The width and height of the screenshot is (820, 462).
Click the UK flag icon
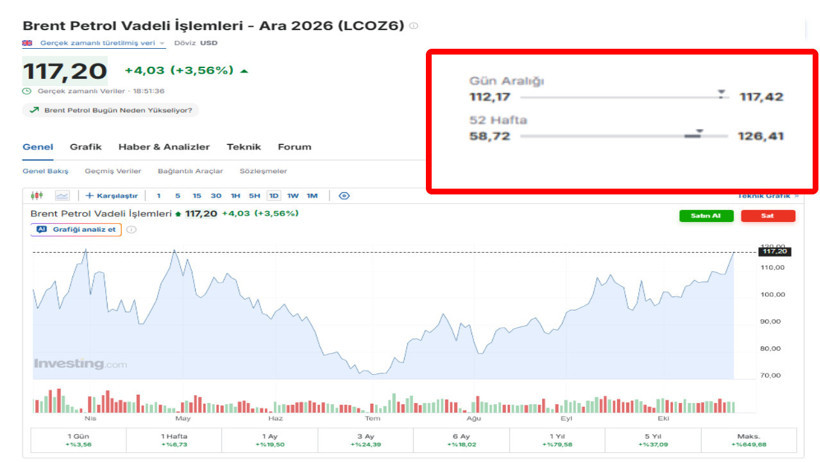(27, 43)
